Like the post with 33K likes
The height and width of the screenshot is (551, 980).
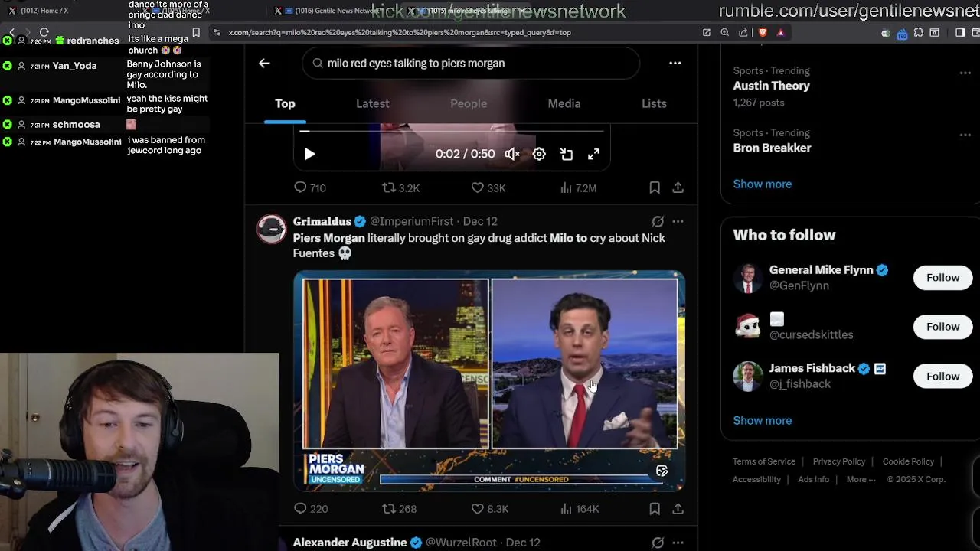(488, 187)
